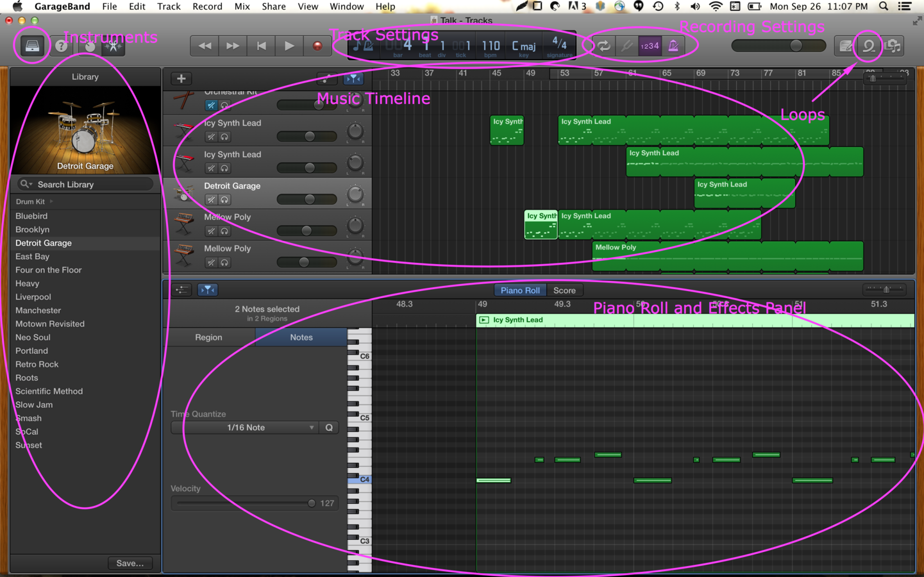This screenshot has width=924, height=577.
Task: Open the Note Pad icon
Action: [846, 46]
